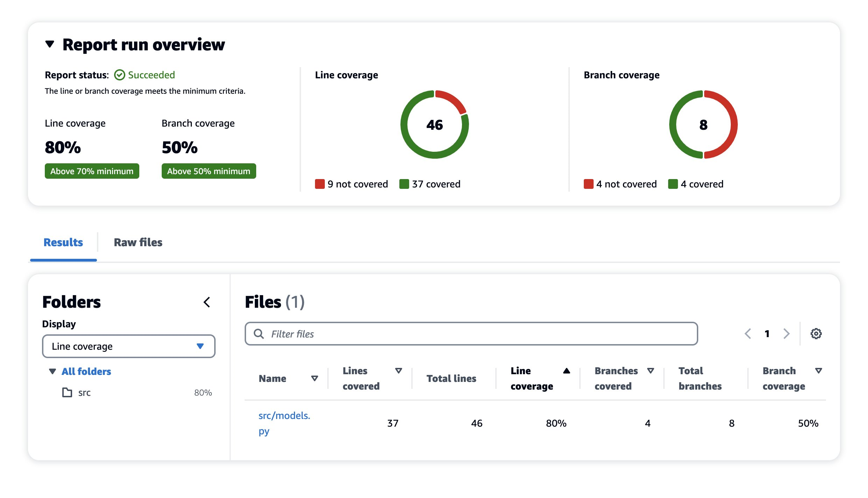Click the Branch coverage column sort arrow
Image resolution: width=868 pixels, height=498 pixels.
coord(819,371)
